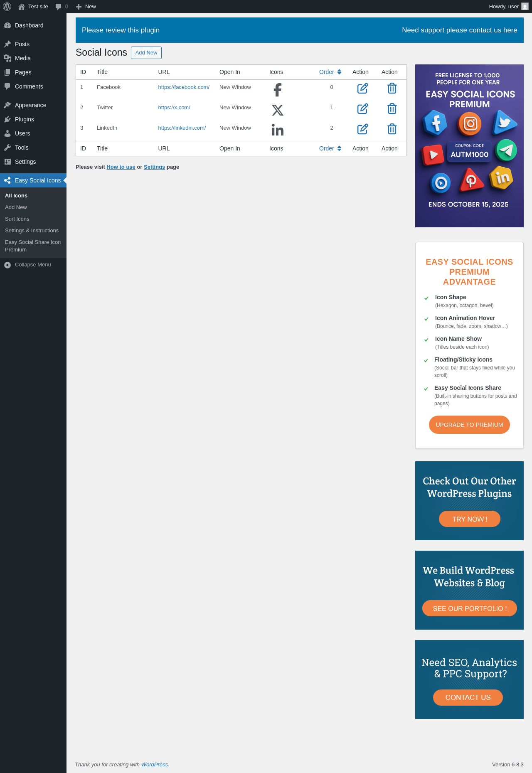The height and width of the screenshot is (773, 532).
Task: Open the Settings menu in sidebar
Action: click(33, 162)
